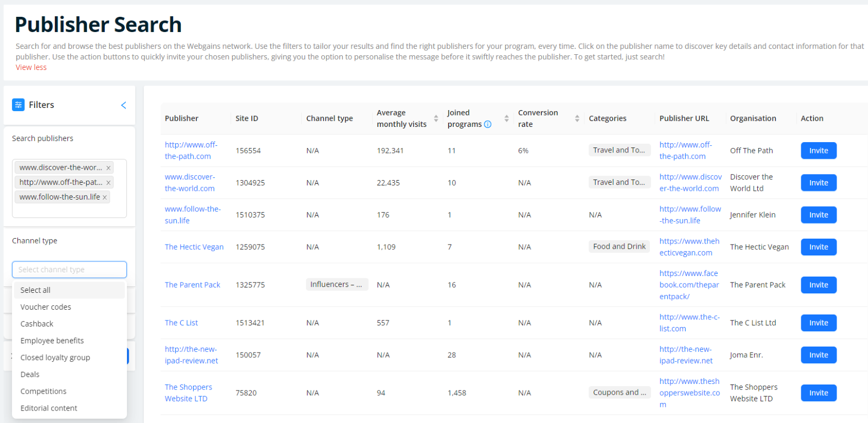Collapse the Filters sidebar with chevron
This screenshot has height=423, width=868.
123,105
